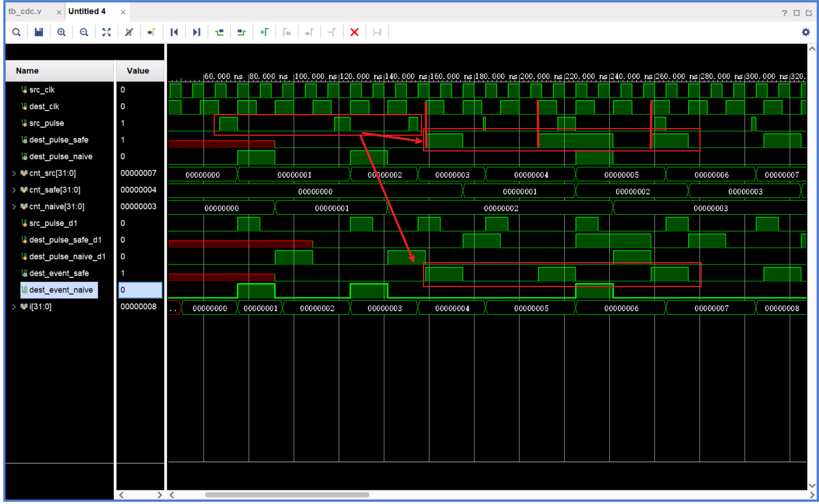This screenshot has width=819, height=504.
Task: Click the Zoom Fit icon
Action: 107,32
